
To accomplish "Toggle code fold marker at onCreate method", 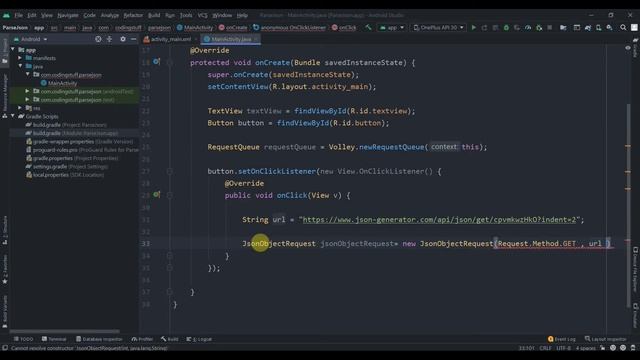I will pos(169,62).
